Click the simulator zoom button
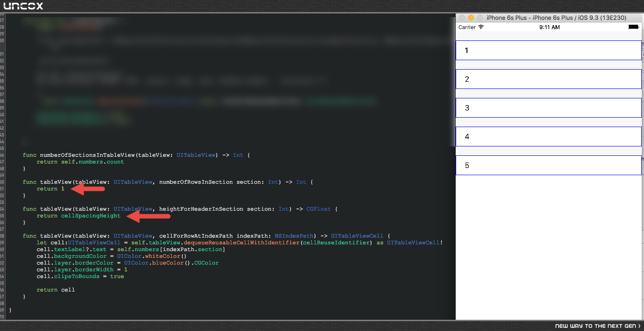644x331 pixels. (480, 18)
